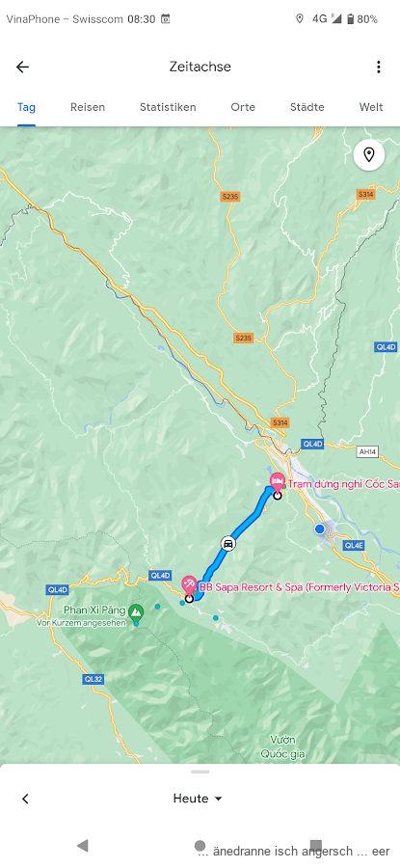Tap the blue current location dot
This screenshot has width=400, height=868.
point(320,529)
